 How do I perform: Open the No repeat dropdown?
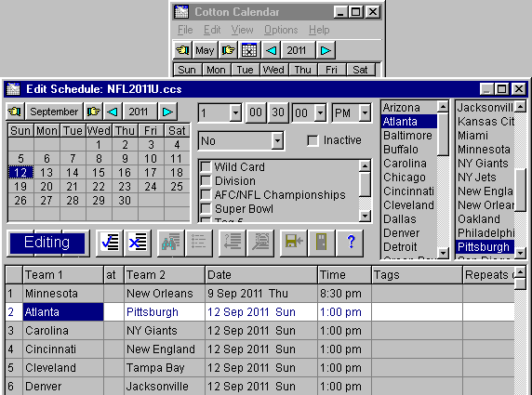pos(277,140)
